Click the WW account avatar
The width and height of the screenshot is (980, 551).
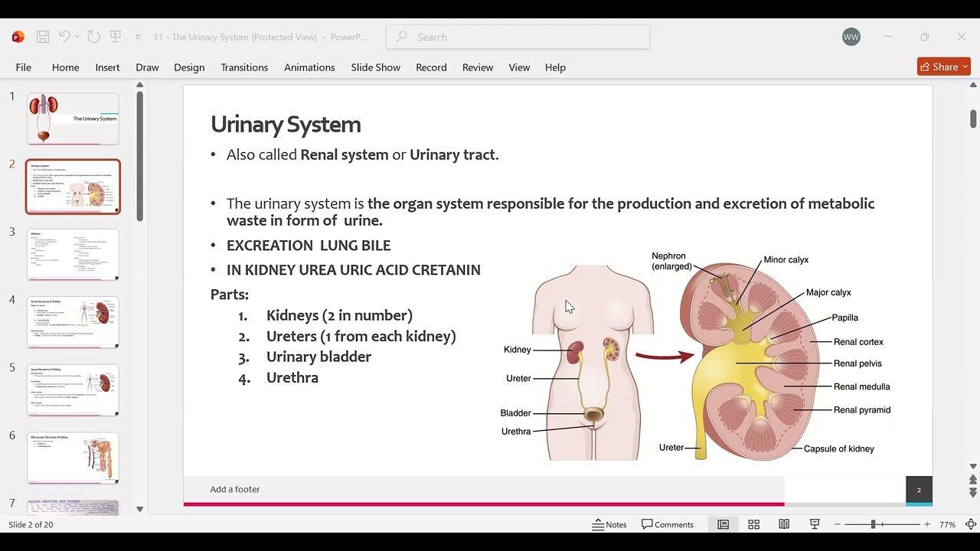(851, 37)
